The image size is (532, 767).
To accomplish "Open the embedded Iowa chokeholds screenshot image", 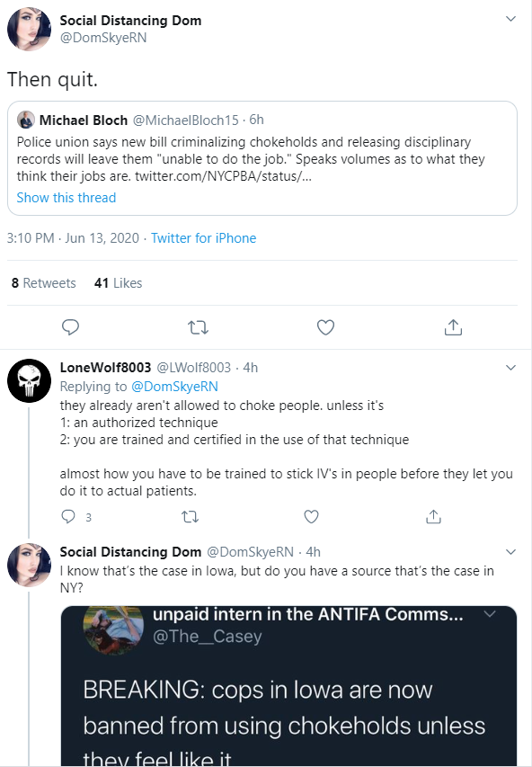I will tap(288, 686).
